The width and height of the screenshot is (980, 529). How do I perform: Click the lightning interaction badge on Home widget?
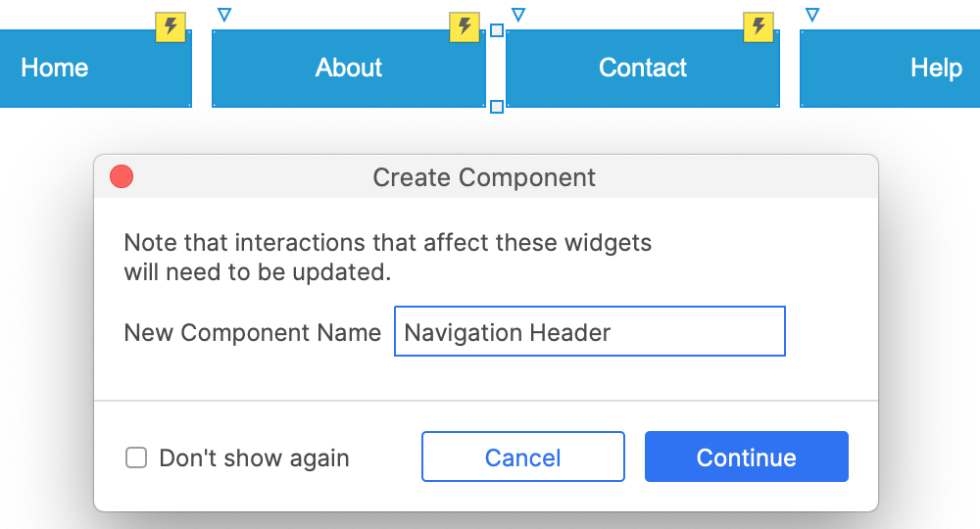click(171, 27)
